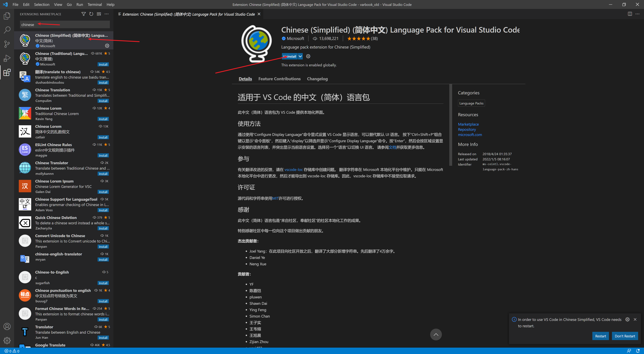Open the Terminal menu
Screen dimensions: 644x354
pos(94,4)
